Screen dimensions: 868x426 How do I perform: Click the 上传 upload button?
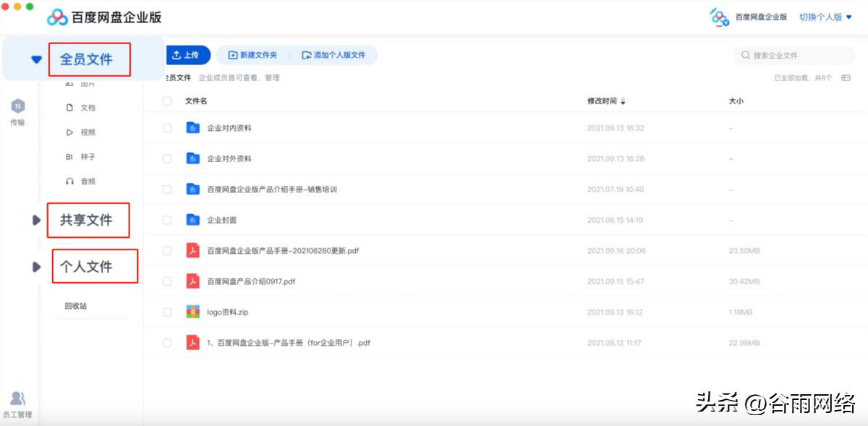tap(187, 54)
